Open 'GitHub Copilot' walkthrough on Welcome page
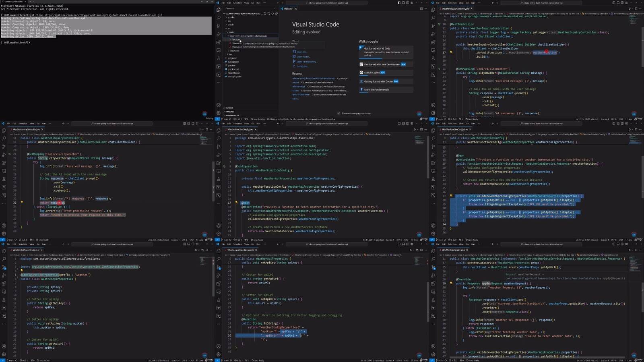 386,72
